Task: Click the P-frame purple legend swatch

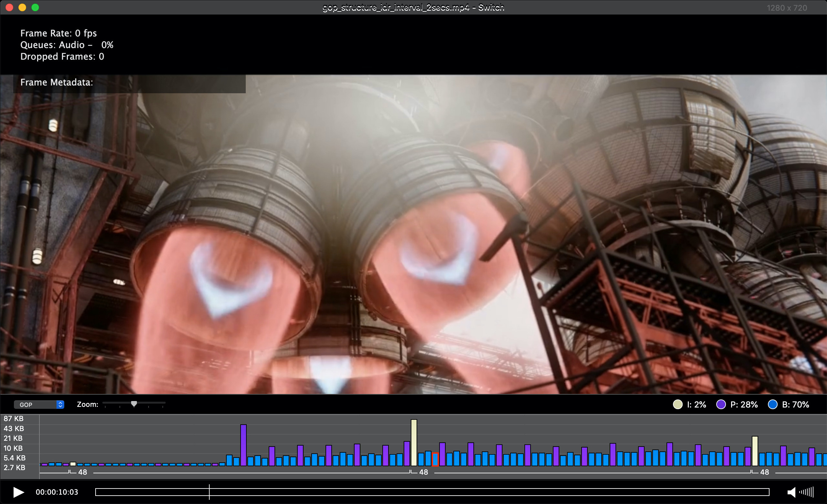Action: 721,404
